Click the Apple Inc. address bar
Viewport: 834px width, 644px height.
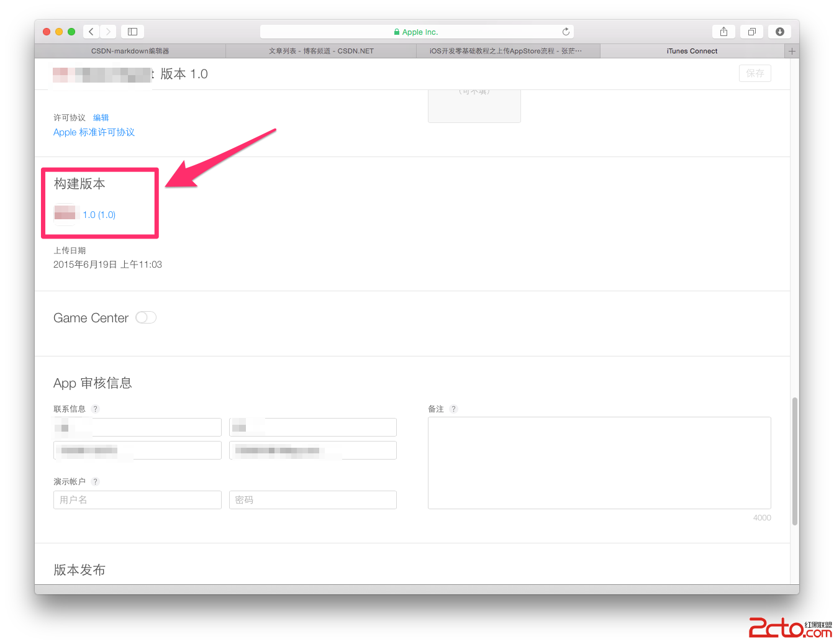417,32
